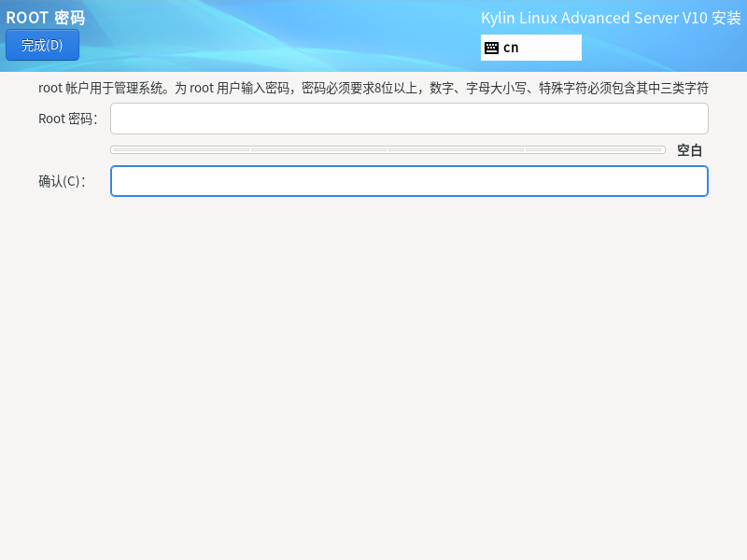
Task: Select the ROOT 密码 page title
Action: point(45,17)
